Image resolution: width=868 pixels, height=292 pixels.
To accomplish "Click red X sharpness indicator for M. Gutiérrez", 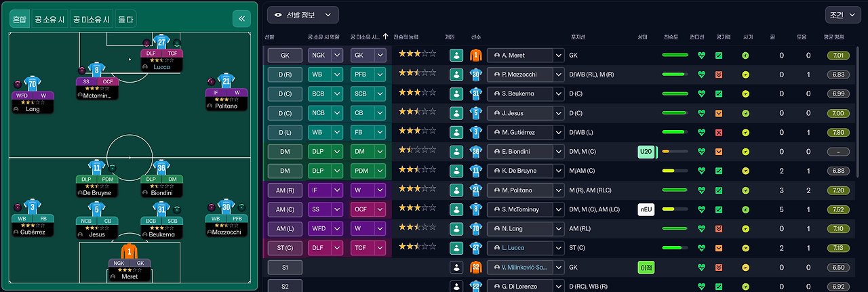I will [719, 132].
